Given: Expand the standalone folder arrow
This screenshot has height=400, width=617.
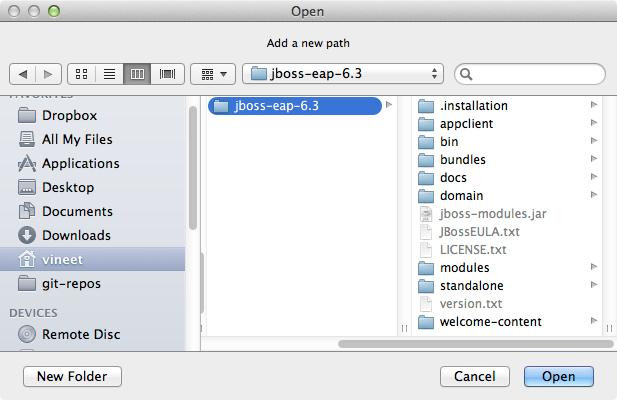Looking at the screenshot, I should pos(594,286).
